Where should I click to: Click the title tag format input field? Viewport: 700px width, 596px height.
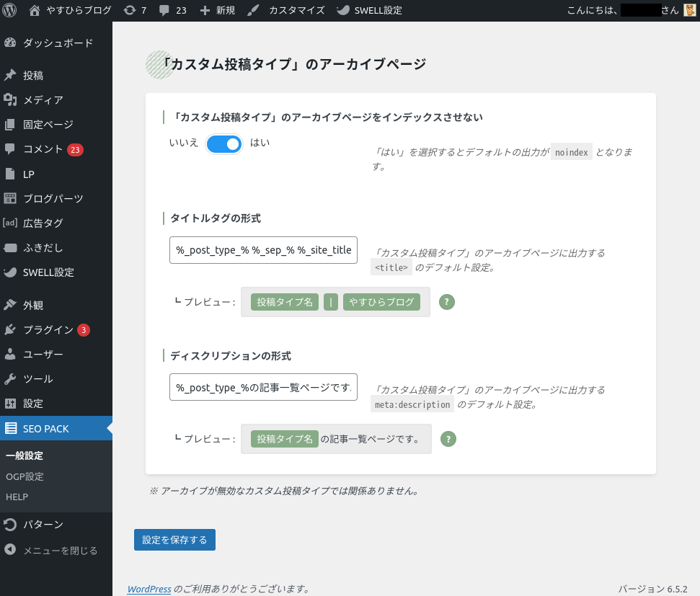click(x=263, y=250)
